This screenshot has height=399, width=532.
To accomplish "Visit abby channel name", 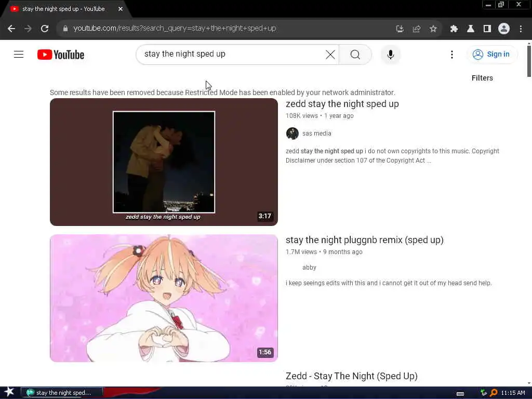I will (309, 268).
